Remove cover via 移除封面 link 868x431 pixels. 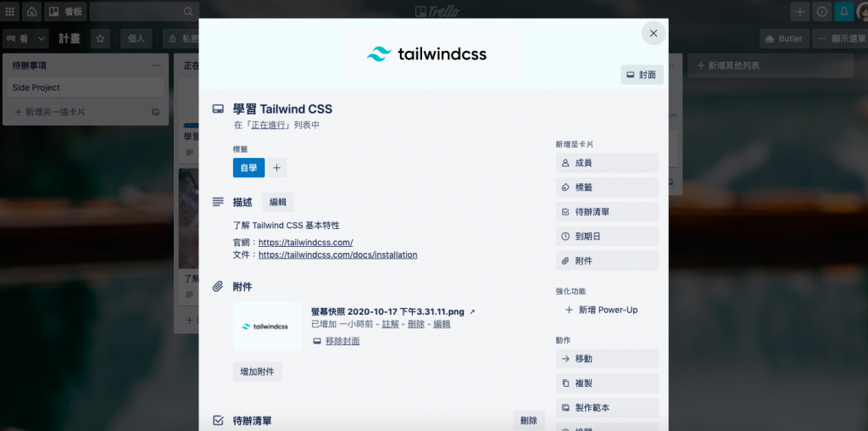[342, 341]
